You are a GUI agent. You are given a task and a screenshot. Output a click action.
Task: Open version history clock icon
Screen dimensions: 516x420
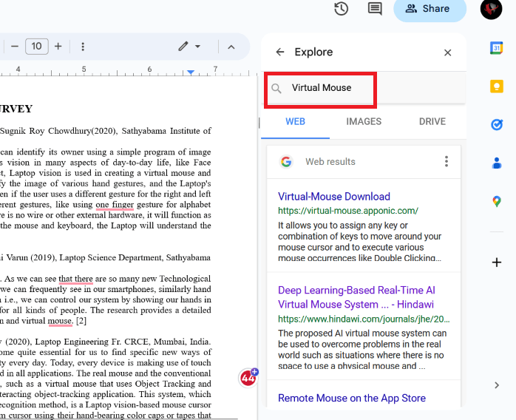pos(342,9)
